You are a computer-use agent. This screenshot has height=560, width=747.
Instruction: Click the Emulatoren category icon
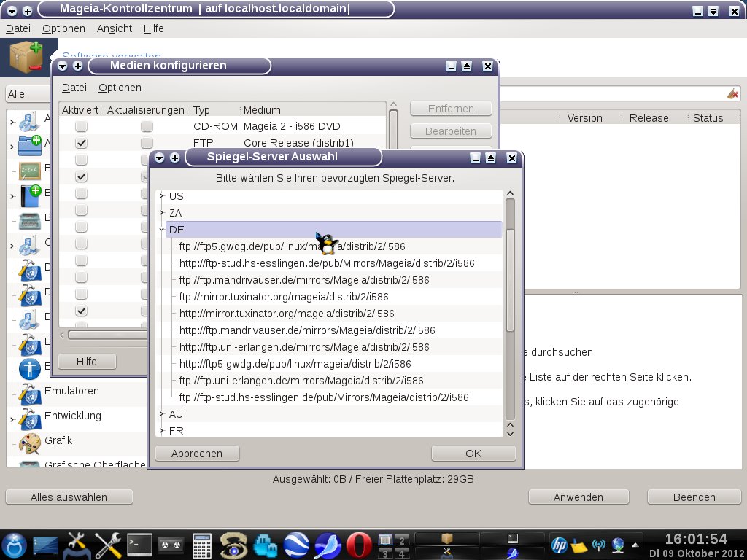29,393
